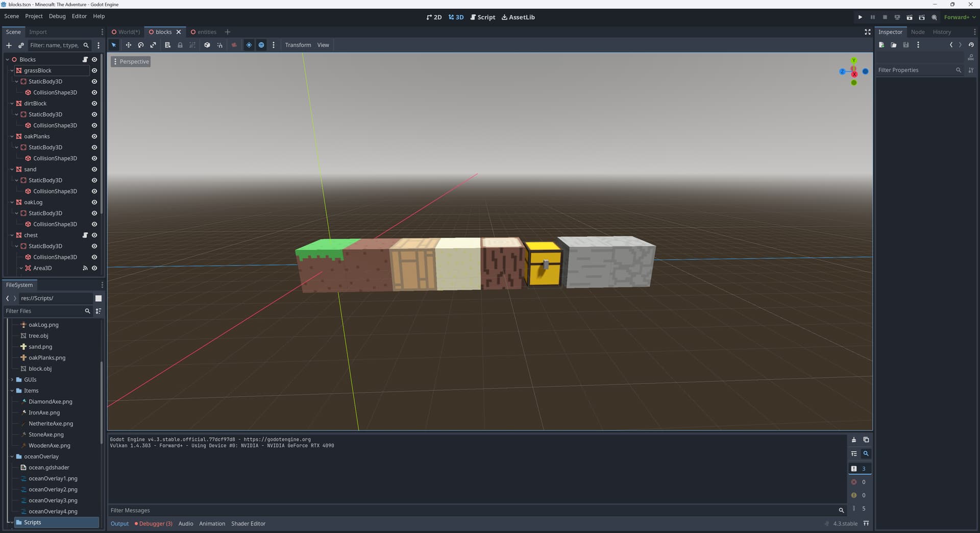Collapse the oceanOverlay folder

point(12,456)
